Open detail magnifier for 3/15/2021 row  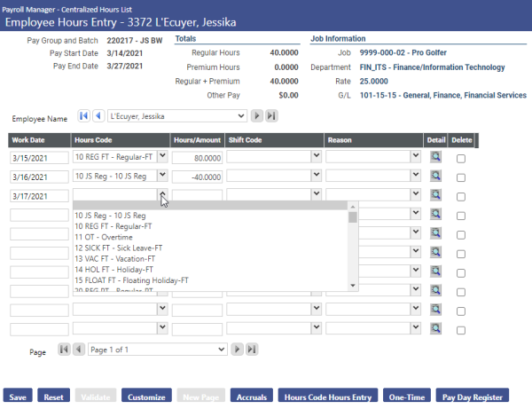coord(435,157)
